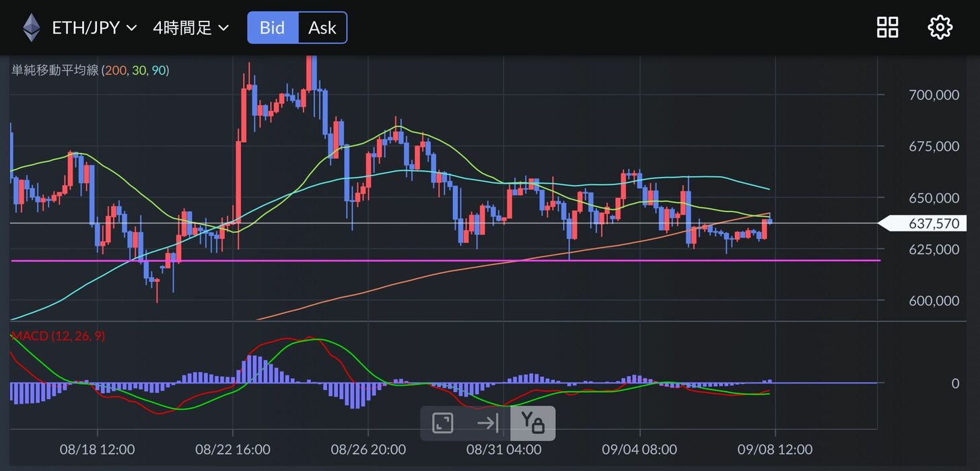
Task: Select the 単純移動平均線 indicator label
Action: (x=55, y=71)
